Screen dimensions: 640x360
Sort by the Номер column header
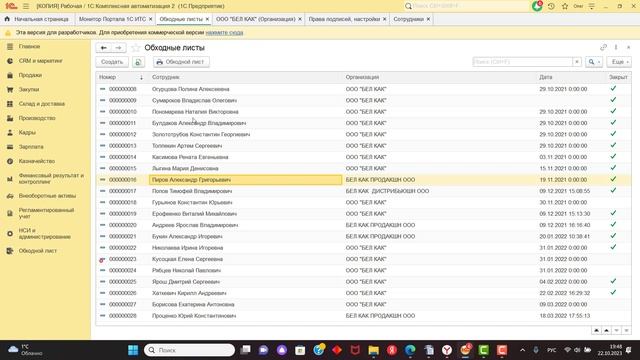pyautogui.click(x=121, y=77)
